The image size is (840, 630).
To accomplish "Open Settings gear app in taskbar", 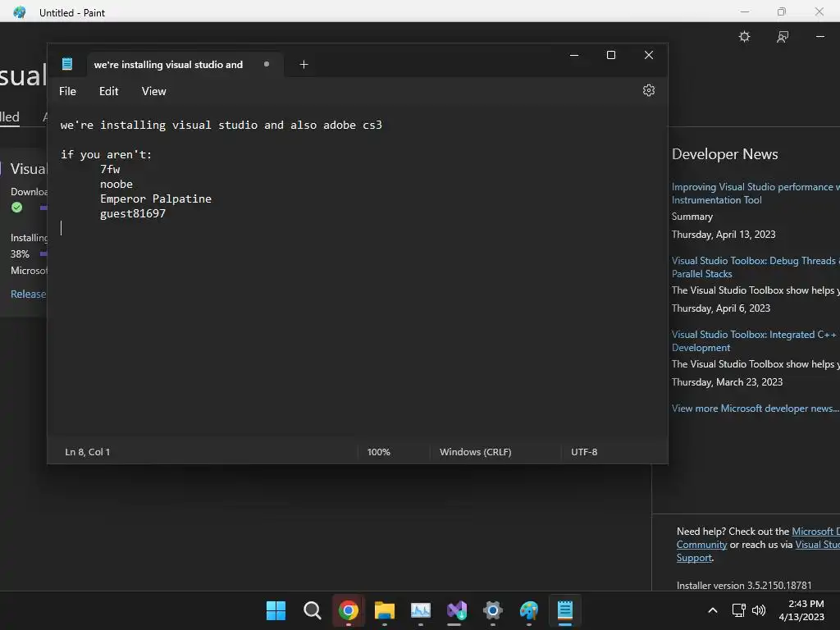I will click(x=492, y=610).
